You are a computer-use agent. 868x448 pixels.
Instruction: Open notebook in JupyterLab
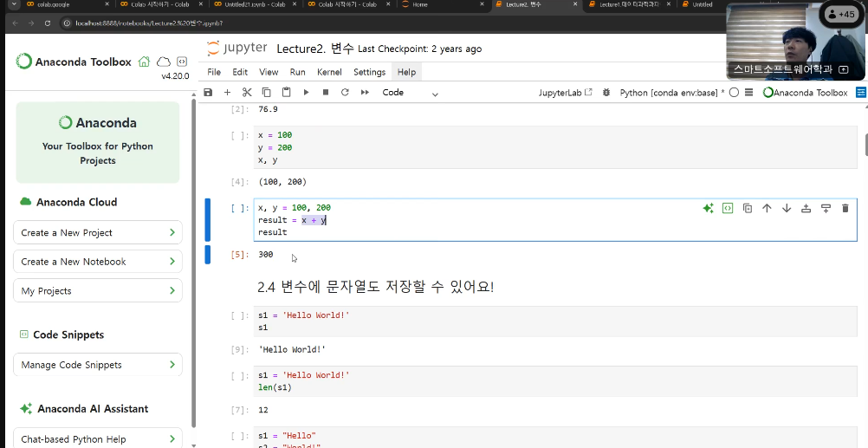pyautogui.click(x=565, y=93)
